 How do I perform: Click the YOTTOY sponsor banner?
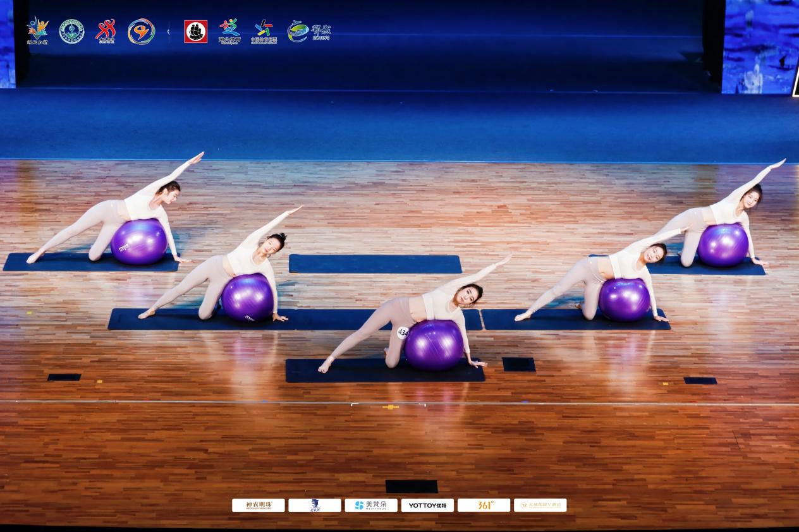point(427,505)
